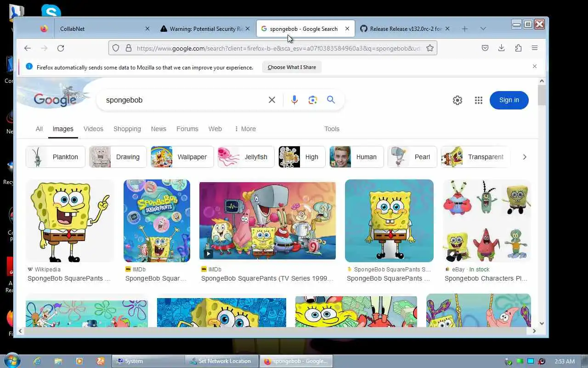This screenshot has width=588, height=368.
Task: Open the Save to Pocket icon
Action: tap(485, 48)
